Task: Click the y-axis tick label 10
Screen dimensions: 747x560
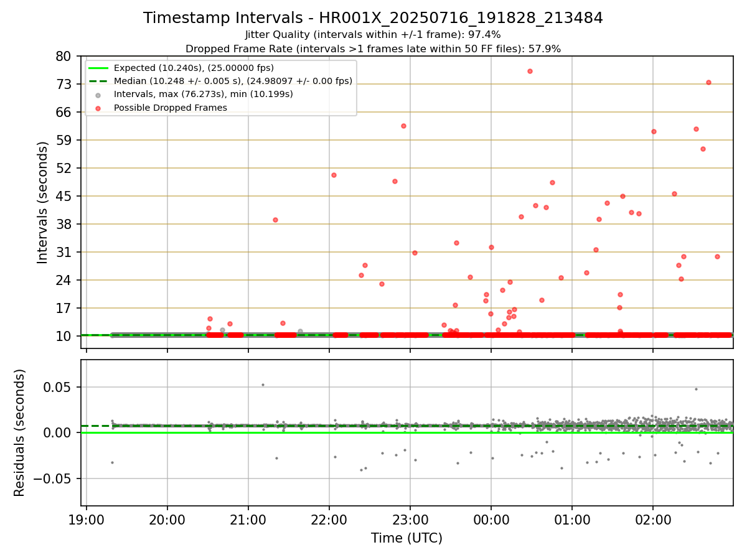Action: pos(64,336)
